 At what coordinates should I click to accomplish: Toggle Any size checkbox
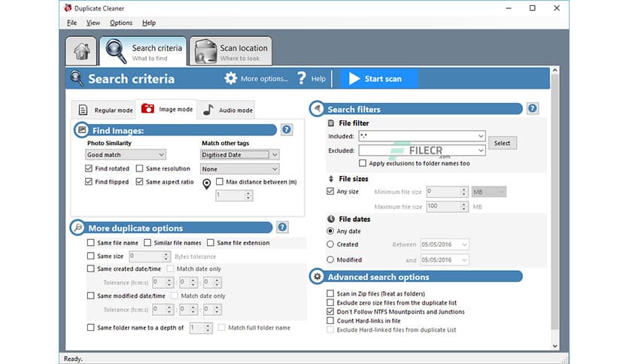click(330, 191)
